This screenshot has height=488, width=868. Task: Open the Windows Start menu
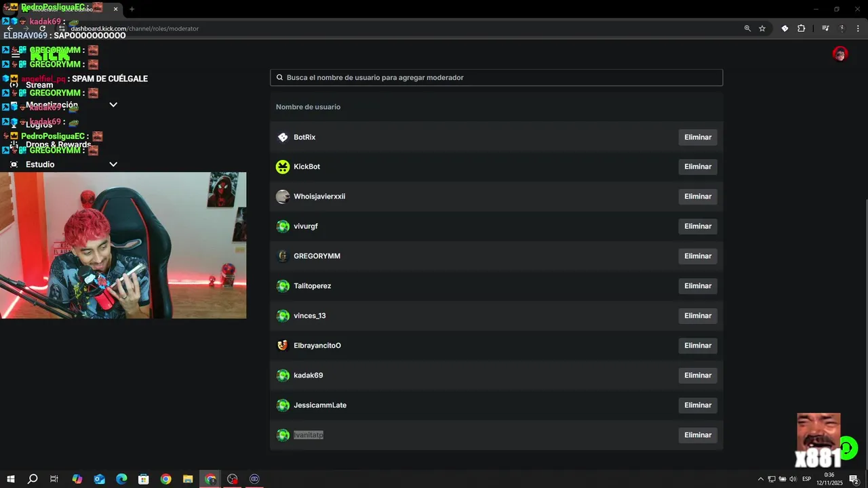(x=11, y=479)
